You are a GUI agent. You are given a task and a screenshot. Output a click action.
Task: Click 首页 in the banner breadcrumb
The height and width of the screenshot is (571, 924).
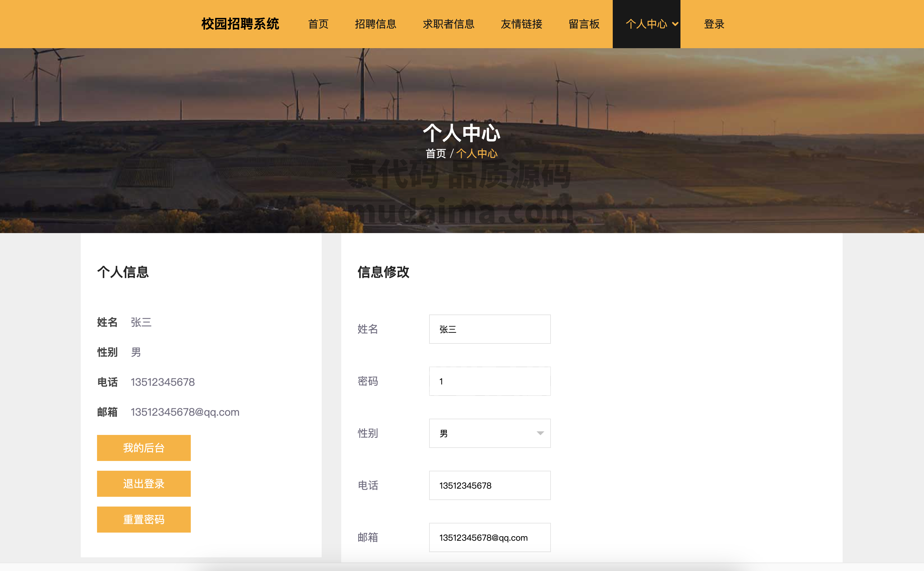tap(436, 154)
